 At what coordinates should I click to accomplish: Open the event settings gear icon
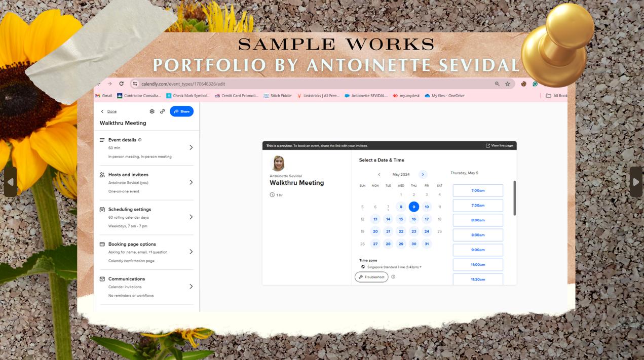pos(152,111)
